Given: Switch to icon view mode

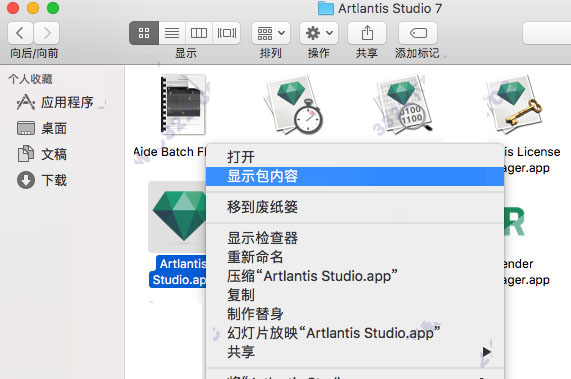Looking at the screenshot, I should click(x=144, y=33).
